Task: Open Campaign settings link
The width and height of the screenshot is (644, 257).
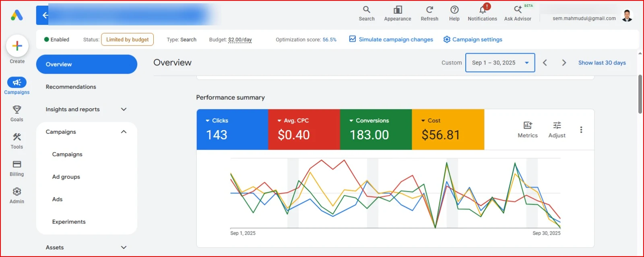Action: (473, 39)
